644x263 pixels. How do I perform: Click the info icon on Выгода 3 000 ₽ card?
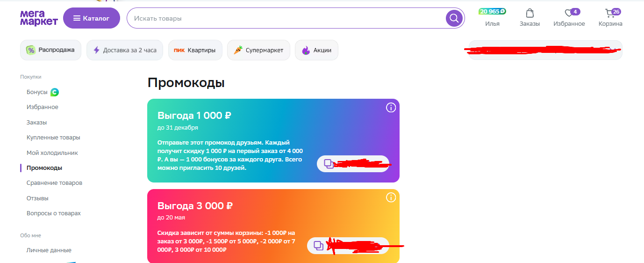[x=391, y=197]
